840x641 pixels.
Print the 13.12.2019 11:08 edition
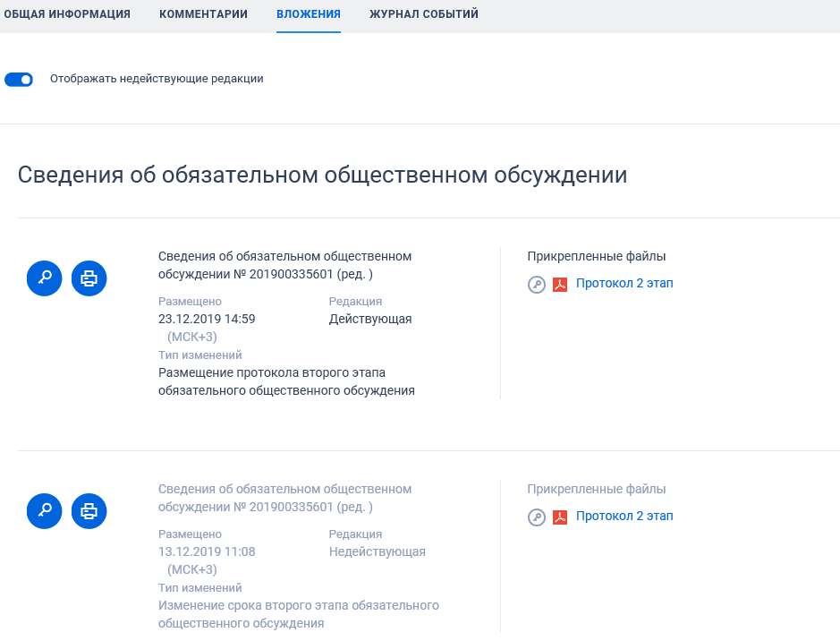click(89, 511)
